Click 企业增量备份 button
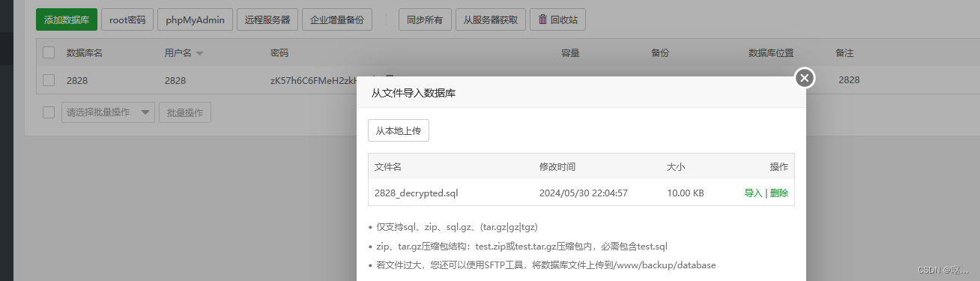The image size is (980, 281). [337, 19]
